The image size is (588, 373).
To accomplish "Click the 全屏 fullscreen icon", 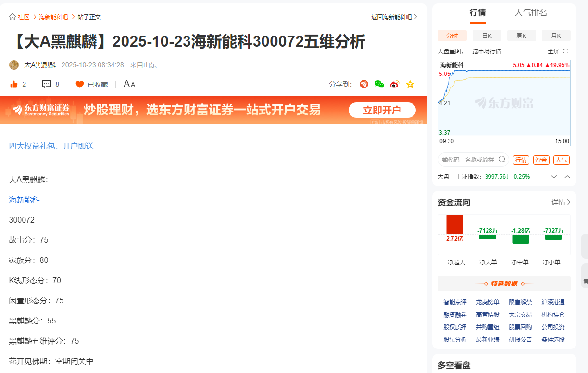I will point(566,51).
